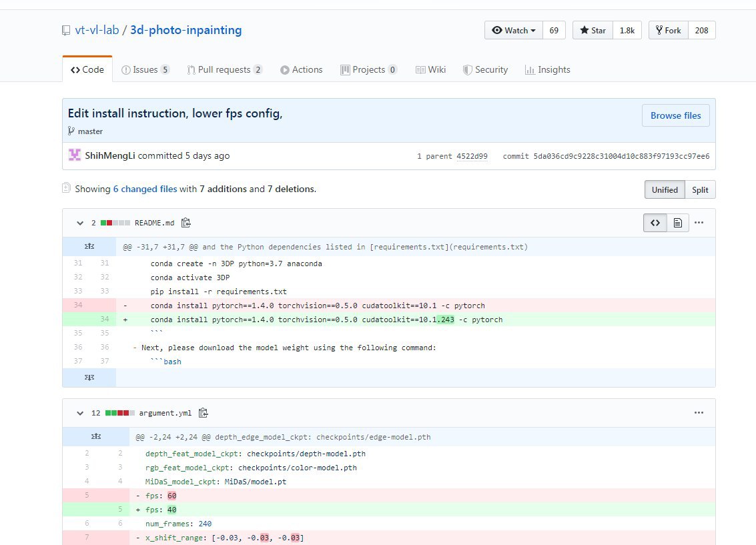This screenshot has height=545, width=756.
Task: Click the ShihMengLi avatar image
Action: (75, 155)
